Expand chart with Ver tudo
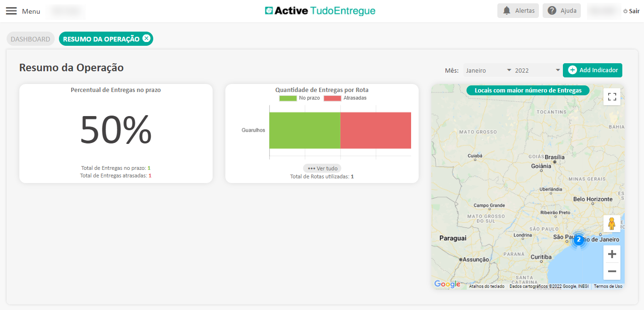This screenshot has height=310, width=644. click(x=322, y=168)
